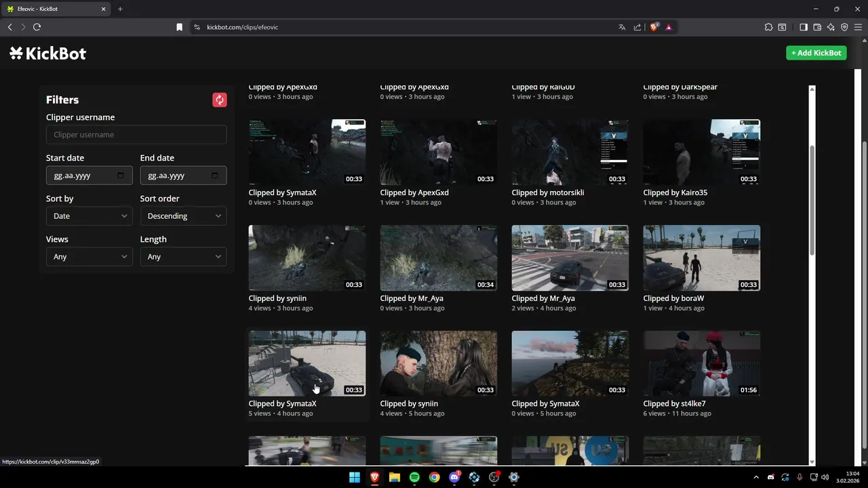868x488 pixels.
Task: Open File Explorer from taskbar
Action: pos(395,477)
